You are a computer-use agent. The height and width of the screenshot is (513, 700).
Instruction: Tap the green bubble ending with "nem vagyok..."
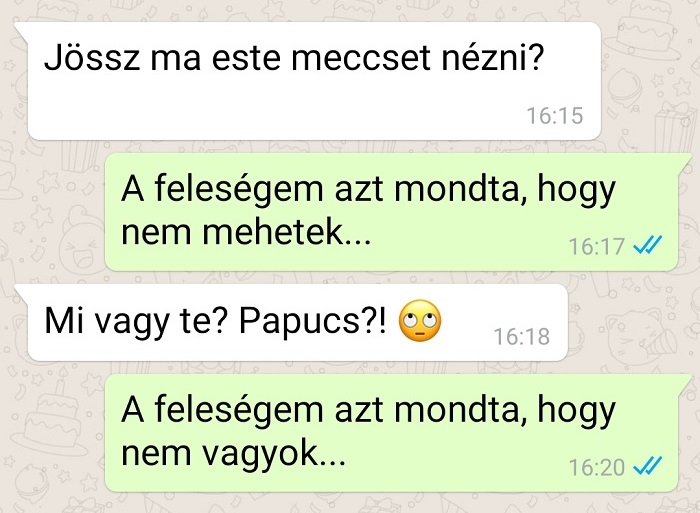[x=392, y=433]
